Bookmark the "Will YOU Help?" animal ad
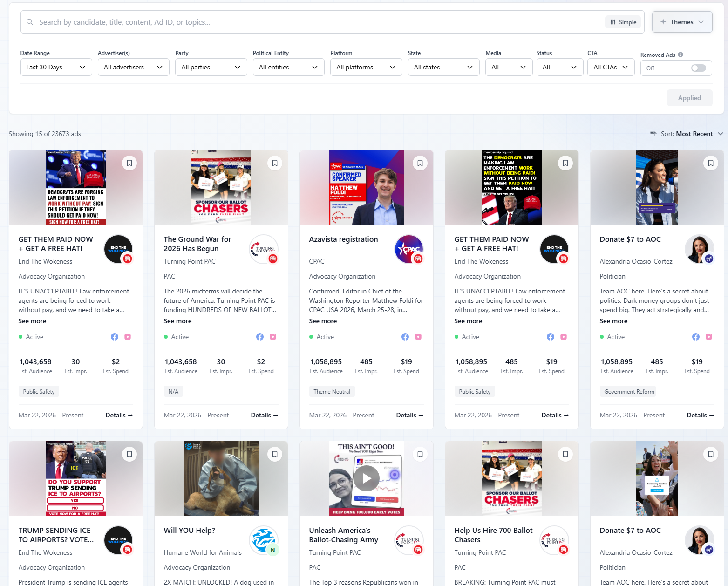The height and width of the screenshot is (586, 728). pyautogui.click(x=275, y=454)
